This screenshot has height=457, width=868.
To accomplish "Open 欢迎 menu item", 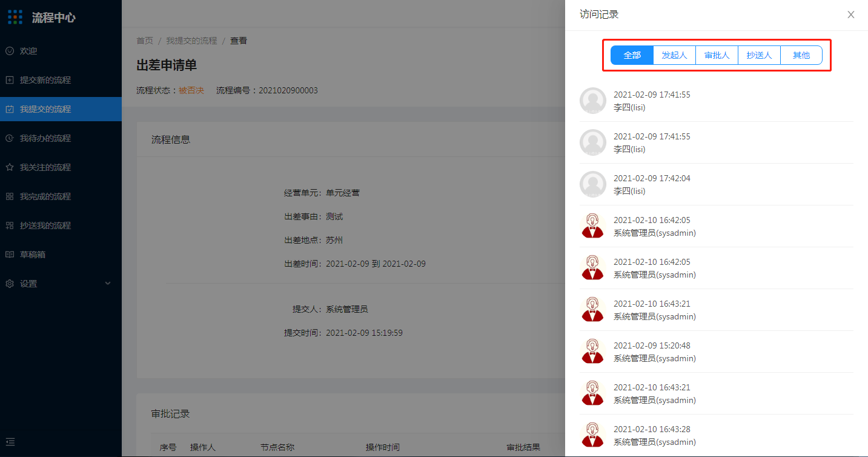I will click(61, 51).
